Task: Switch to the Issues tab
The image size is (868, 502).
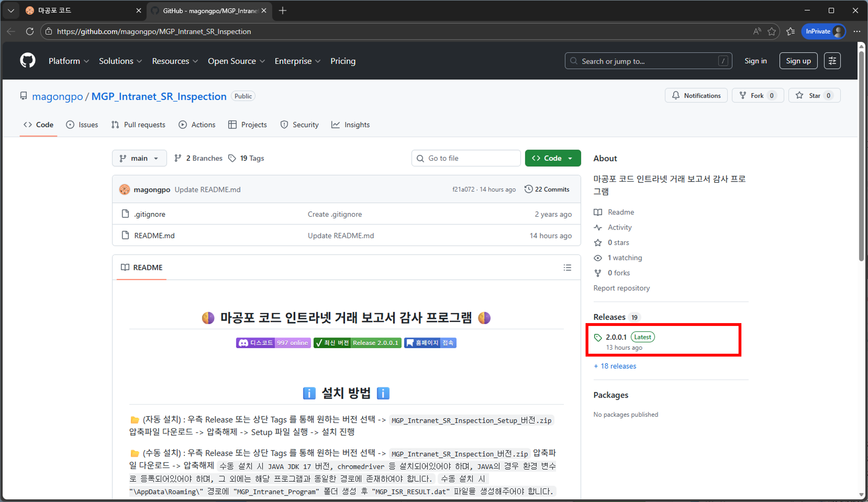Action: pos(82,125)
